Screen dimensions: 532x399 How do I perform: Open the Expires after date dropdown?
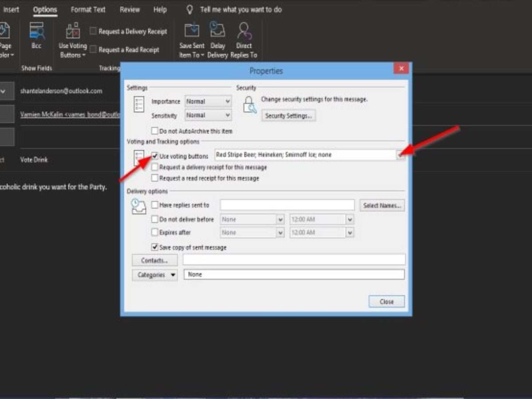(280, 232)
